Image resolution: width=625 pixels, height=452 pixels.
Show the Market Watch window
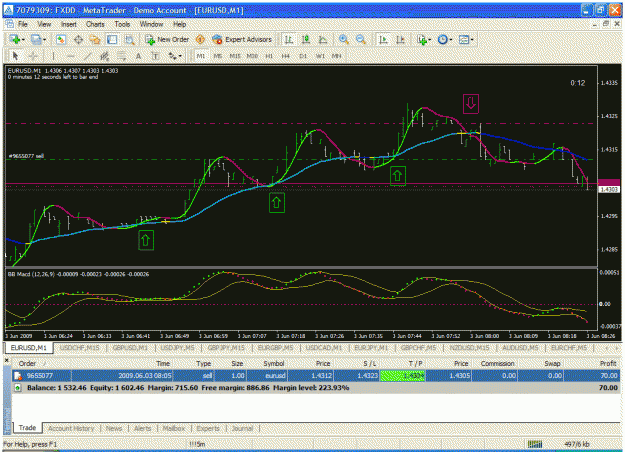[61, 39]
